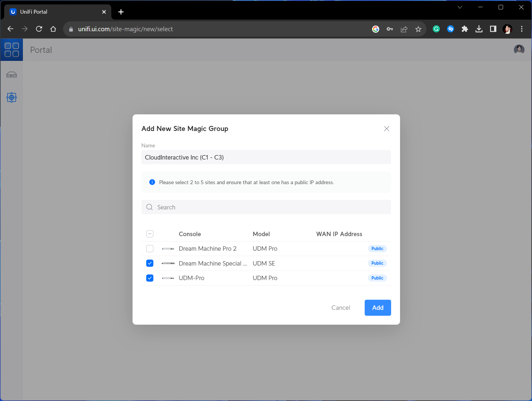Viewport: 532px width, 401px height.
Task: Open the Site Magic globe sidebar icon
Action: tap(12, 97)
